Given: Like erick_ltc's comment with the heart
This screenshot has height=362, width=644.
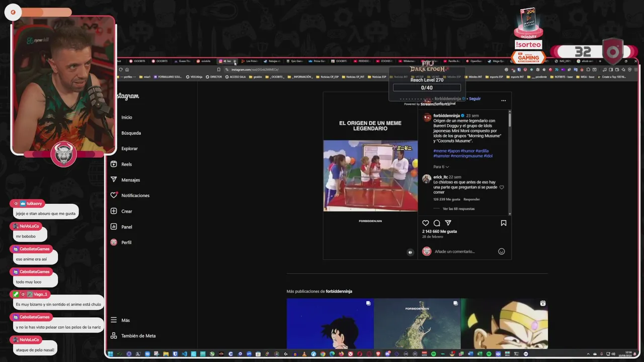Looking at the screenshot, I should click(x=502, y=187).
